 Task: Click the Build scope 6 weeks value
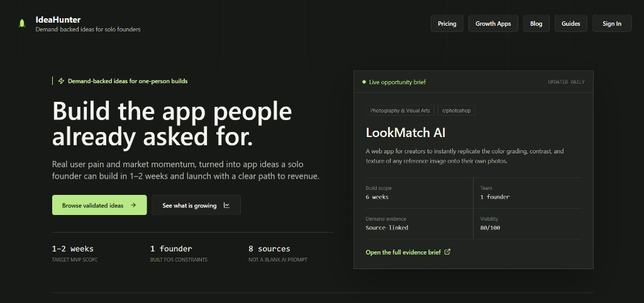(x=377, y=197)
